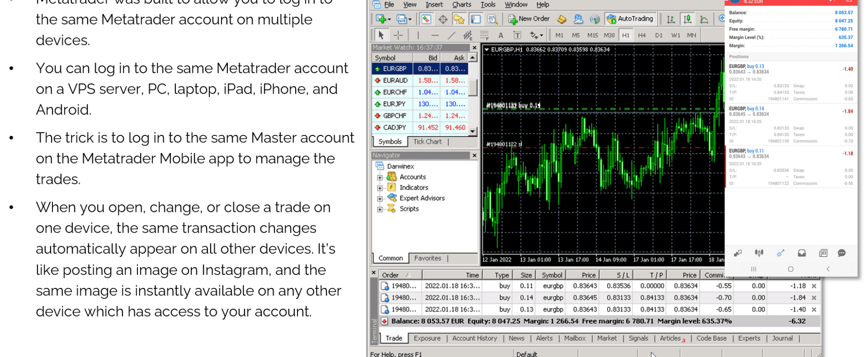Image resolution: width=868 pixels, height=357 pixels.
Task: Select the horizontal line drawing tool
Action: (x=434, y=35)
